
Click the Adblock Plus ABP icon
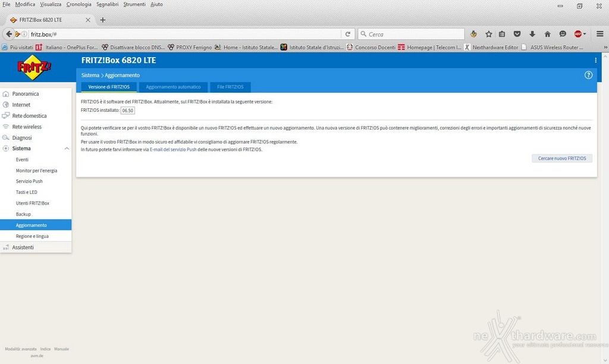pos(577,34)
